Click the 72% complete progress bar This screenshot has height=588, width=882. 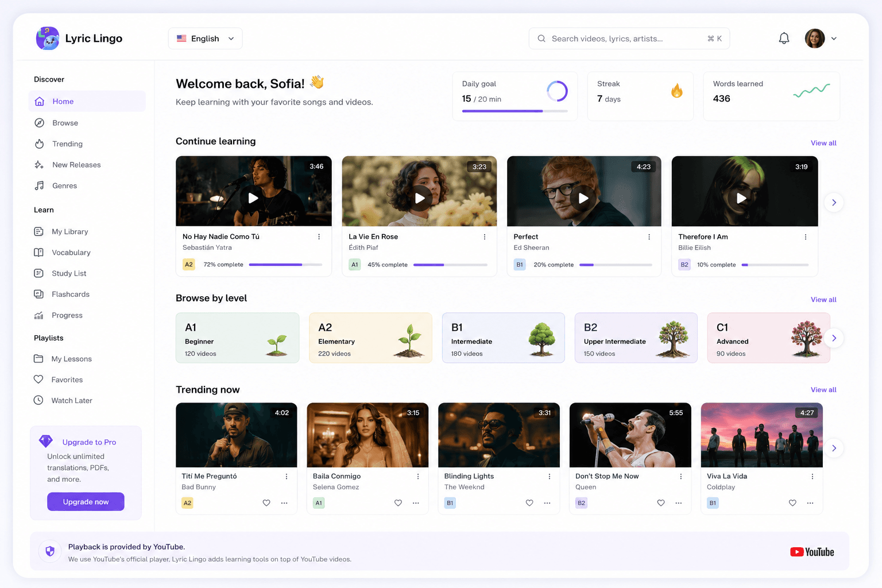[x=285, y=265]
